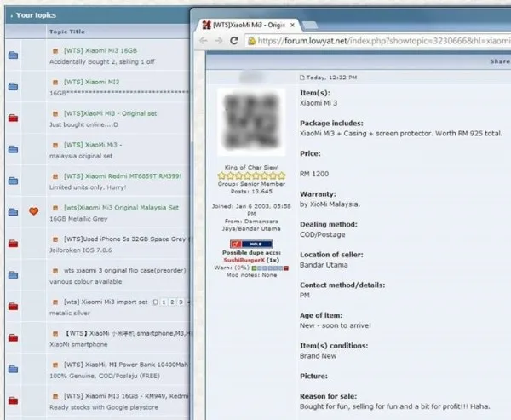The image size is (511, 420).
Task: Click new-post icon before MI Power Bank 10400Mah
Action: coord(55,365)
